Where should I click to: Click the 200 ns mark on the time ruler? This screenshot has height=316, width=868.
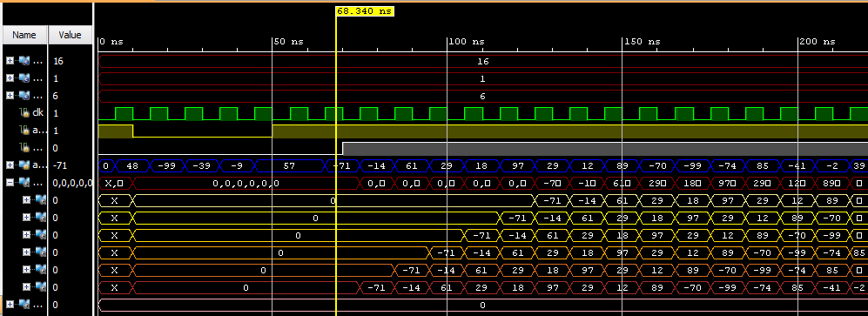click(818, 42)
